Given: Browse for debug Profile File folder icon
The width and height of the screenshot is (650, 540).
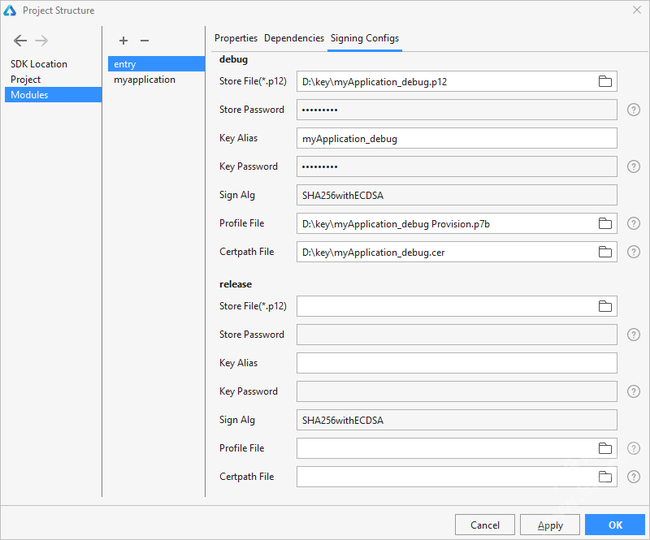Looking at the screenshot, I should 605,223.
